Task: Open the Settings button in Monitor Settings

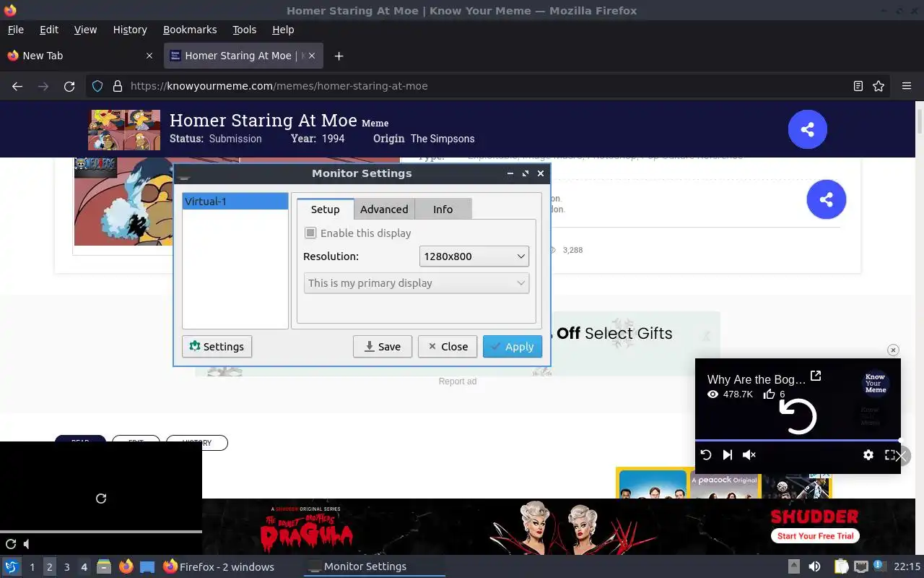Action: point(217,347)
